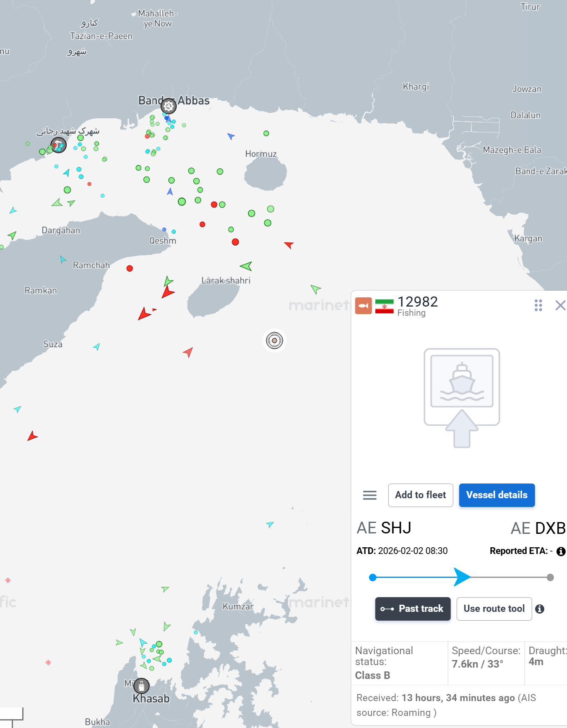This screenshot has height=728, width=567.
Task: Select green arrow vessel west of Dargahan label
Action: pos(12,235)
